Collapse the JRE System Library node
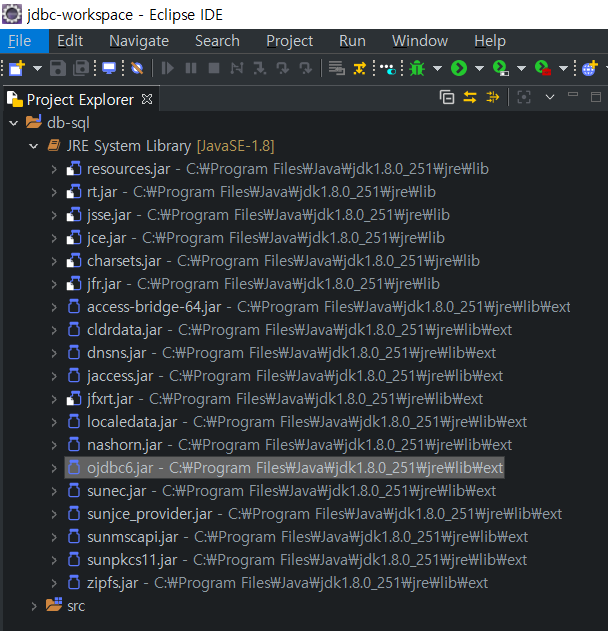This screenshot has width=608, height=631. (34, 146)
